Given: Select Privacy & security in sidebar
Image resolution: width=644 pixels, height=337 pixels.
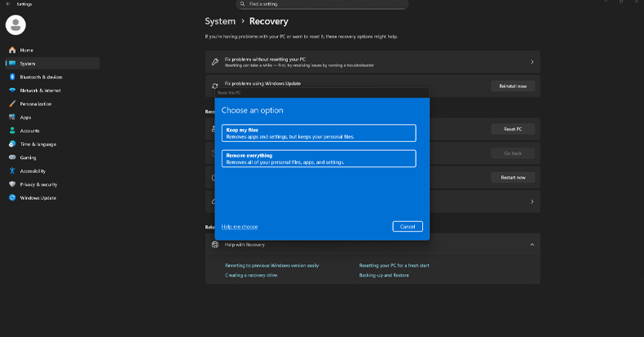Looking at the screenshot, I should (x=52, y=184).
